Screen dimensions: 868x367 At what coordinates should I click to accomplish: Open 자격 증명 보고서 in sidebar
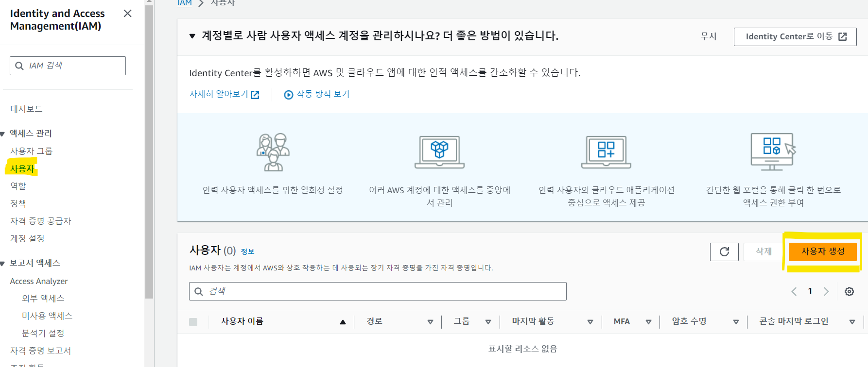pos(41,350)
